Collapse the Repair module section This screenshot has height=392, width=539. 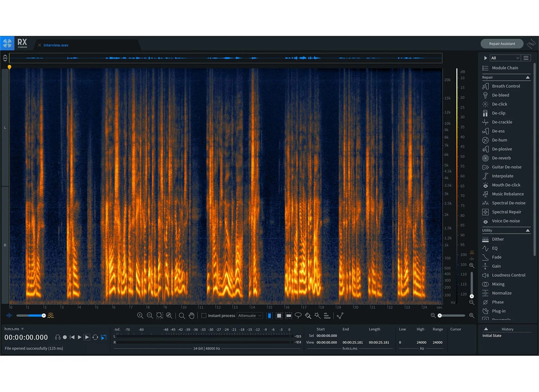point(528,77)
